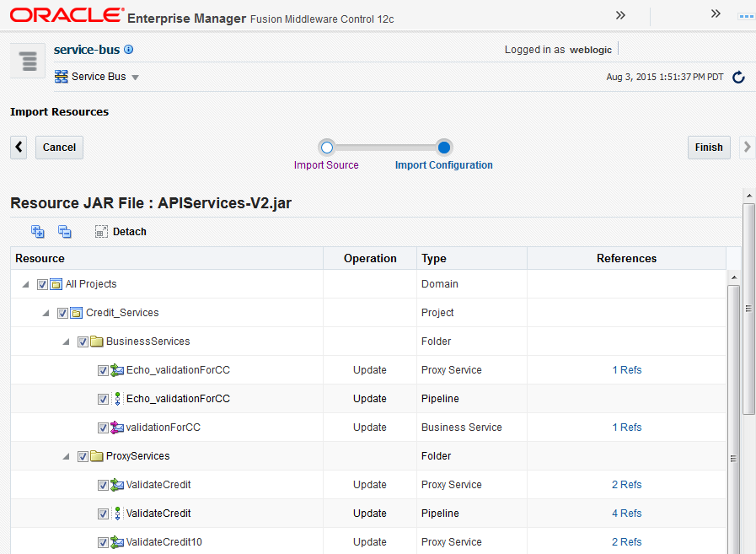Open 2 Refs link for ValidateCredit10
756x554 pixels.
pyautogui.click(x=627, y=542)
